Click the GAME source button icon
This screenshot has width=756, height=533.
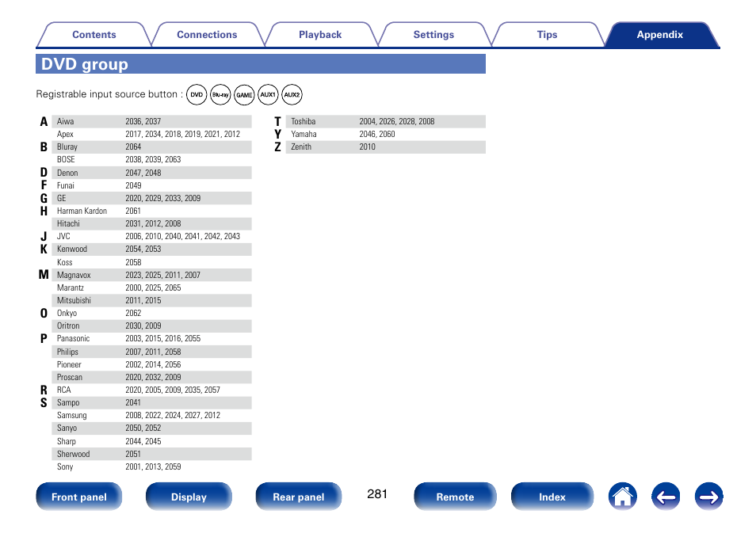(244, 94)
